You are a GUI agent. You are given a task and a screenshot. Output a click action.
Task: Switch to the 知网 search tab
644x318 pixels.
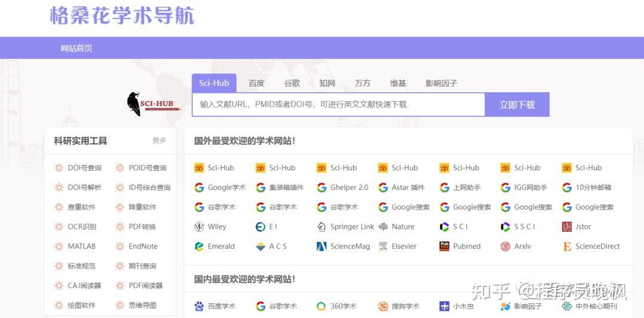[327, 83]
